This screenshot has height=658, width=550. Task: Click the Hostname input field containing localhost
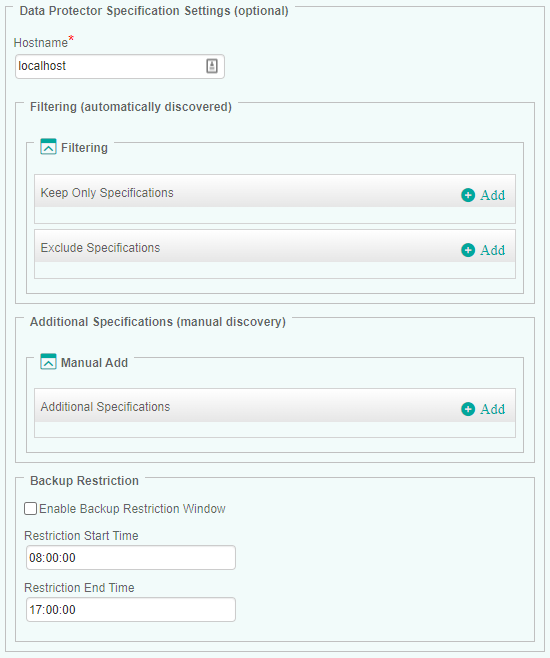pyautogui.click(x=120, y=66)
